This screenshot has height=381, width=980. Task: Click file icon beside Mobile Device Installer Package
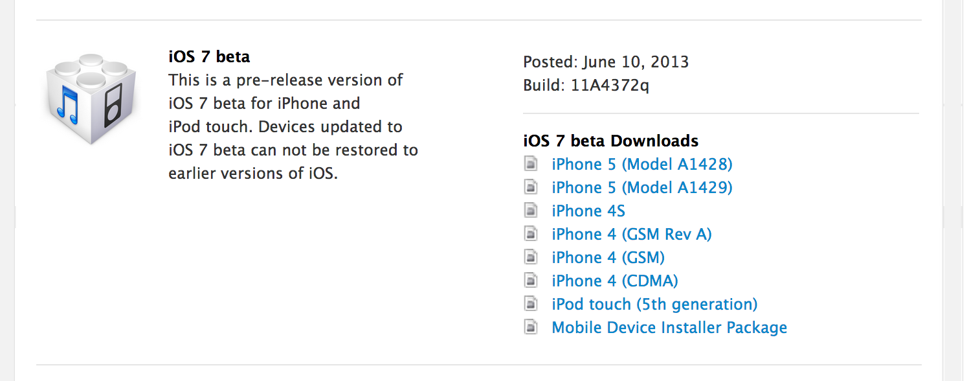(531, 327)
